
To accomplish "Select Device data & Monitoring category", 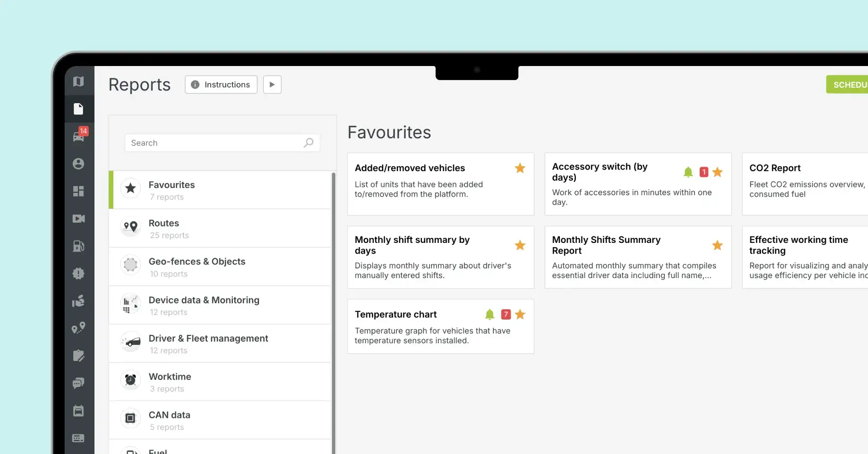I will pos(220,305).
